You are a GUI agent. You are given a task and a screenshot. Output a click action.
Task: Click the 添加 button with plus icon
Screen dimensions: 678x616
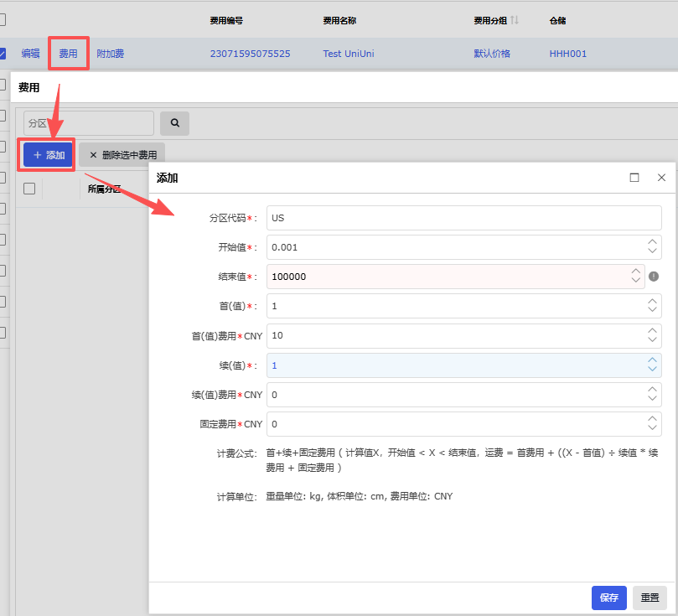(49, 155)
